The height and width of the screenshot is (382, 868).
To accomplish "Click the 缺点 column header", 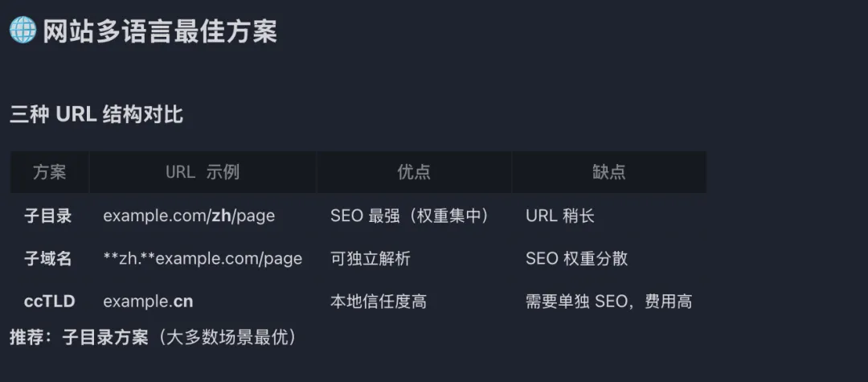I will [608, 172].
